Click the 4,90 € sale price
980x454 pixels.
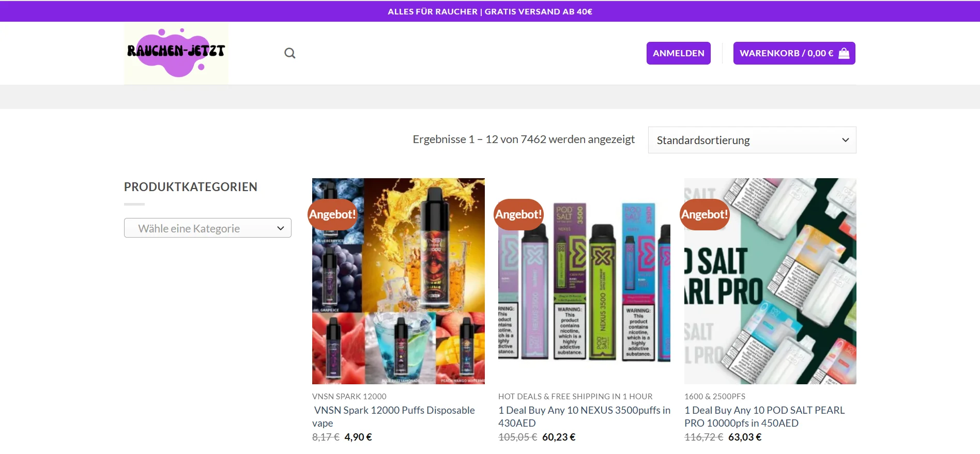pos(358,437)
